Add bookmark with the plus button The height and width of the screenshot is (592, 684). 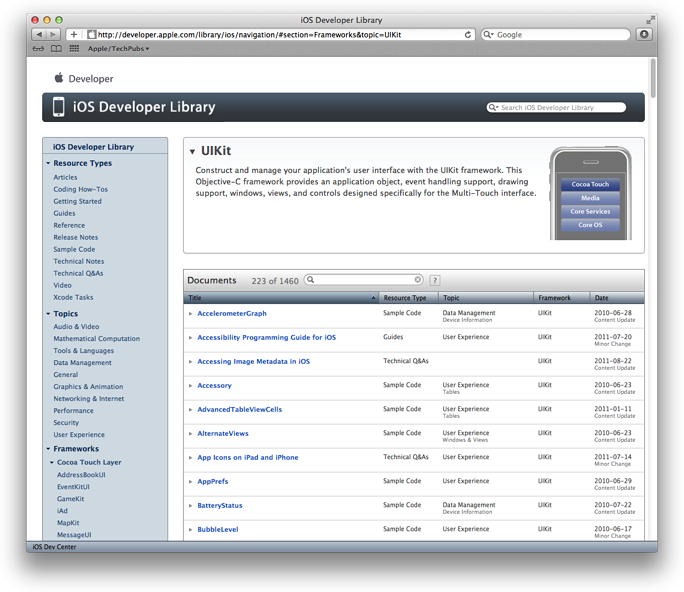click(x=74, y=34)
